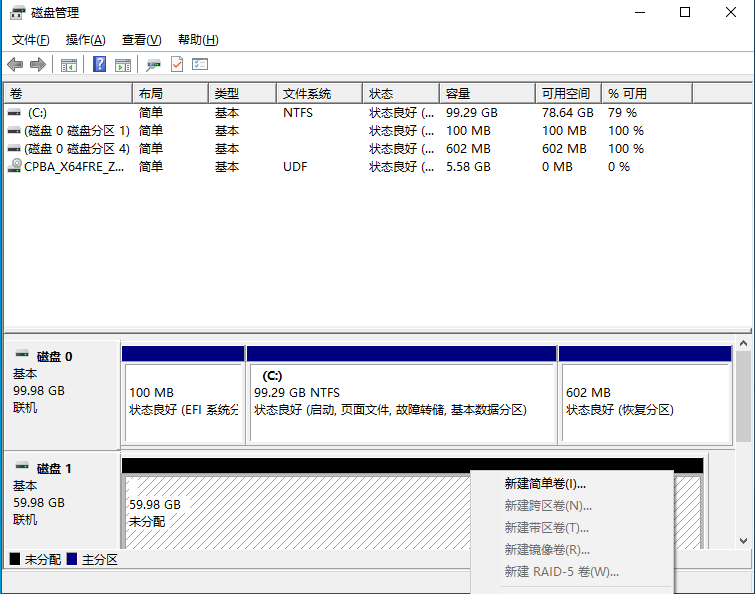Click the settings list toolbar icon
Screen dimensions: 755x594
click(200, 64)
